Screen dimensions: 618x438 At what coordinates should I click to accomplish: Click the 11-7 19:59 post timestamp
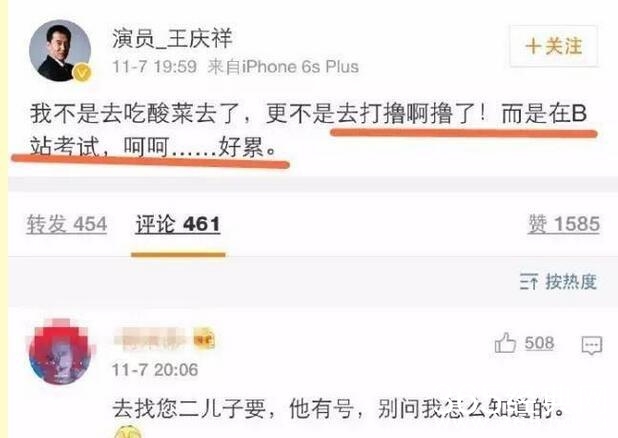pyautogui.click(x=154, y=67)
